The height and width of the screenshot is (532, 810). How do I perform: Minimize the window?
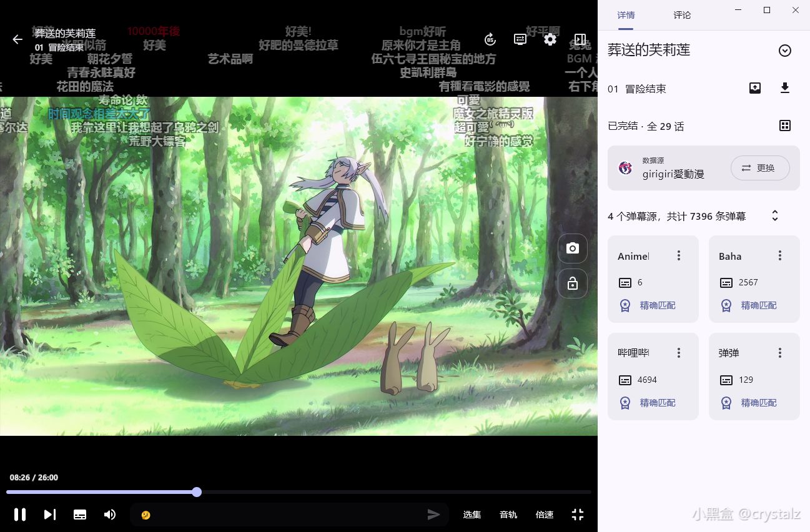tap(738, 10)
